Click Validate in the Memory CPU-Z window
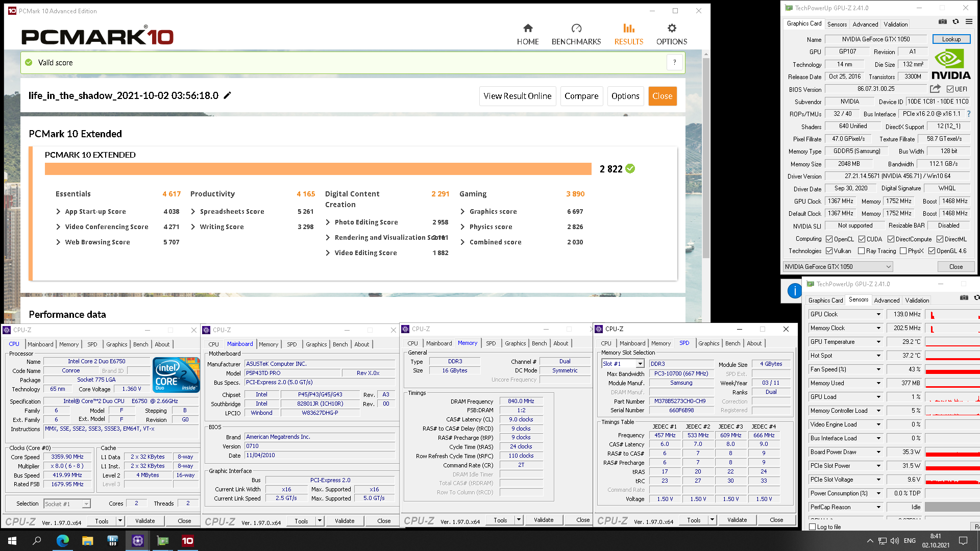The width and height of the screenshot is (980, 551). (544, 520)
